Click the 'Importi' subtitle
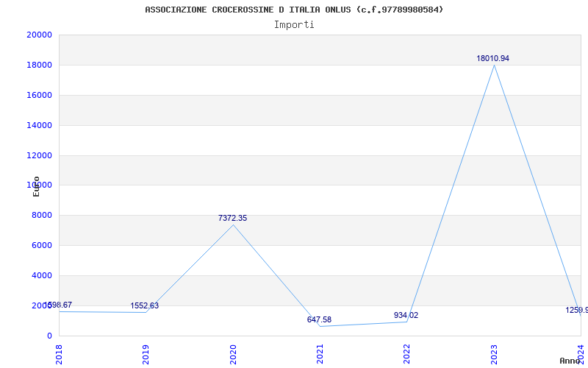Viewport: 588px width, 368px height. [294, 25]
